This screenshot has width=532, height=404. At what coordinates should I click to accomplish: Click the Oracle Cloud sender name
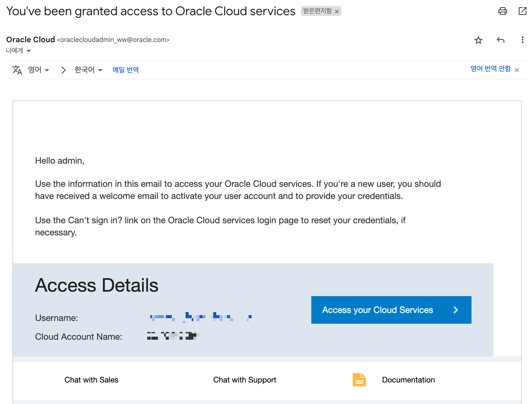30,40
